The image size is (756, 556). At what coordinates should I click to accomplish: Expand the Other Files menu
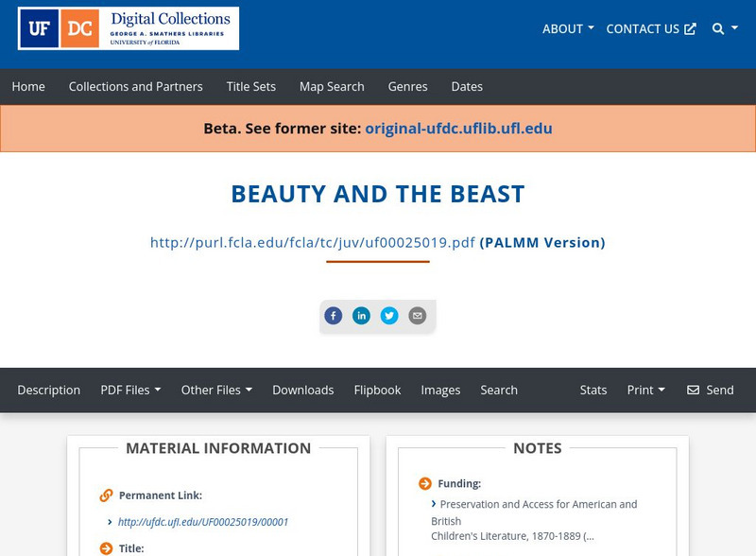pyautogui.click(x=217, y=390)
